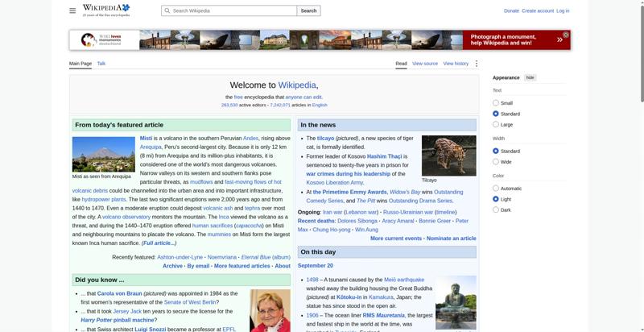
Task: Open the Kosovo Liberation Army link
Action: click(335, 182)
